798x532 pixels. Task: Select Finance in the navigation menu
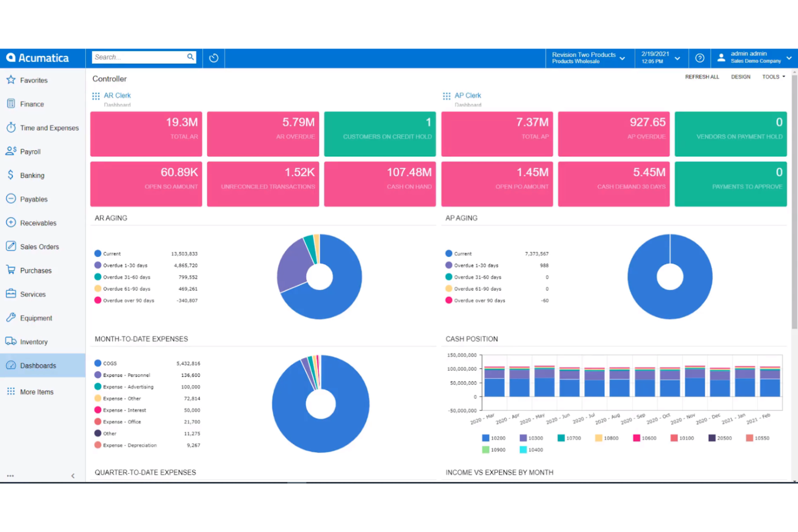43,104
